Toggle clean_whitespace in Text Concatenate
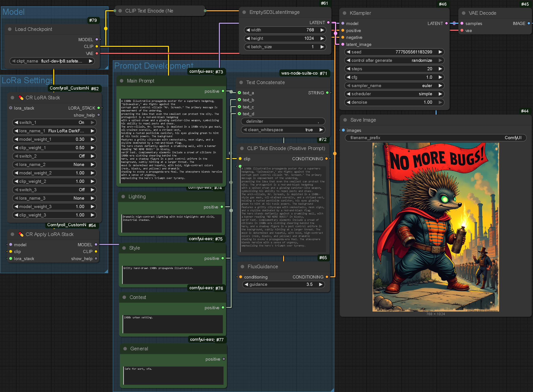The height and width of the screenshot is (392, 533). [283, 130]
